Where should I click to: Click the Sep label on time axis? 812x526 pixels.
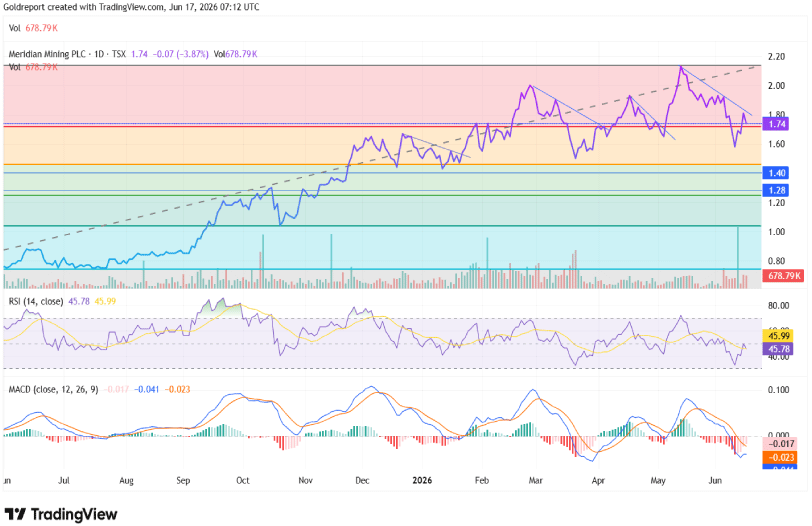[183, 481]
